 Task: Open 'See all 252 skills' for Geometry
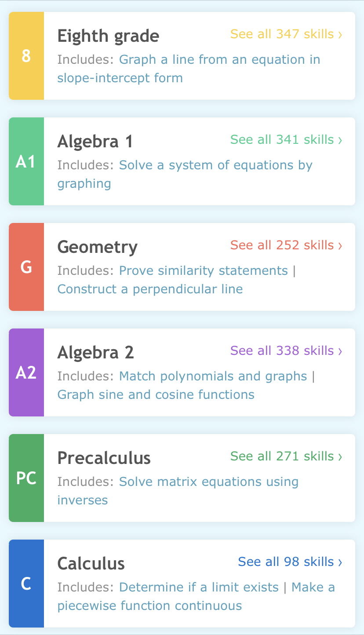pyautogui.click(x=286, y=245)
